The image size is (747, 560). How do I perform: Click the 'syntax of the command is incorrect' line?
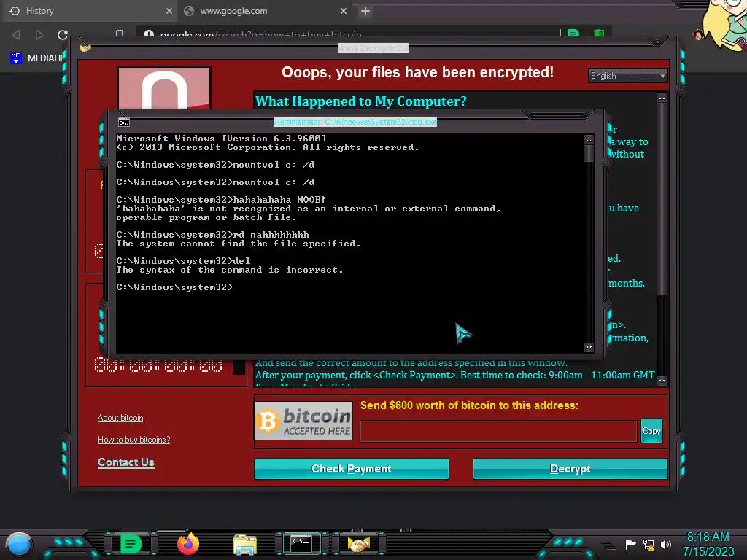[x=230, y=270]
